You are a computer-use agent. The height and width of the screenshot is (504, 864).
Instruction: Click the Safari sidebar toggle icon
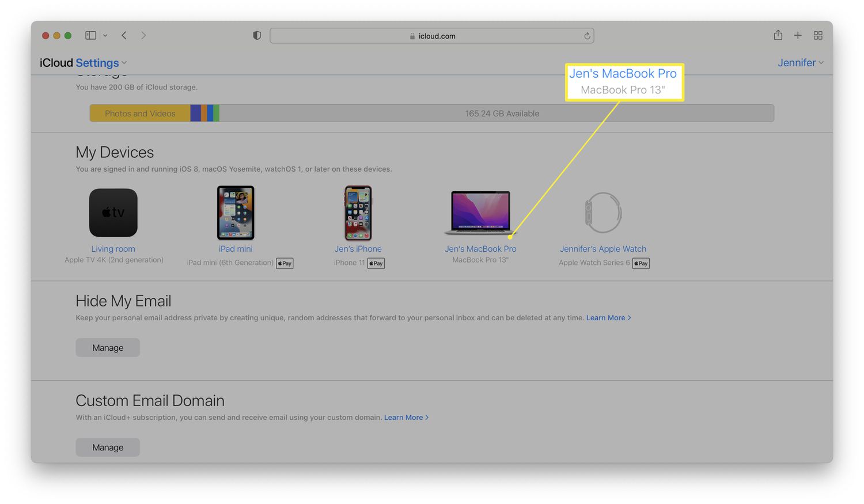point(90,36)
